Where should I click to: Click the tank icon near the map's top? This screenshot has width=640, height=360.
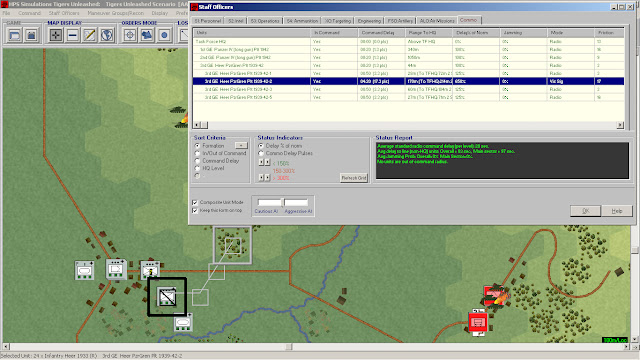click(178, 110)
